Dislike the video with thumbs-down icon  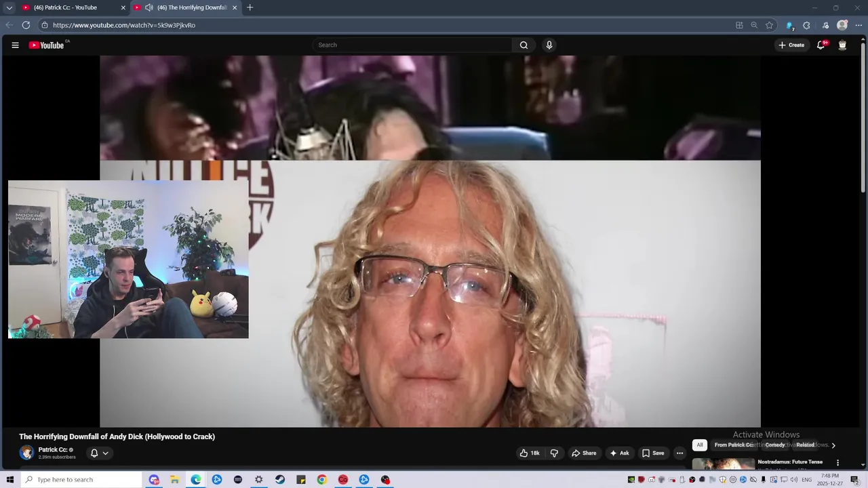click(554, 453)
